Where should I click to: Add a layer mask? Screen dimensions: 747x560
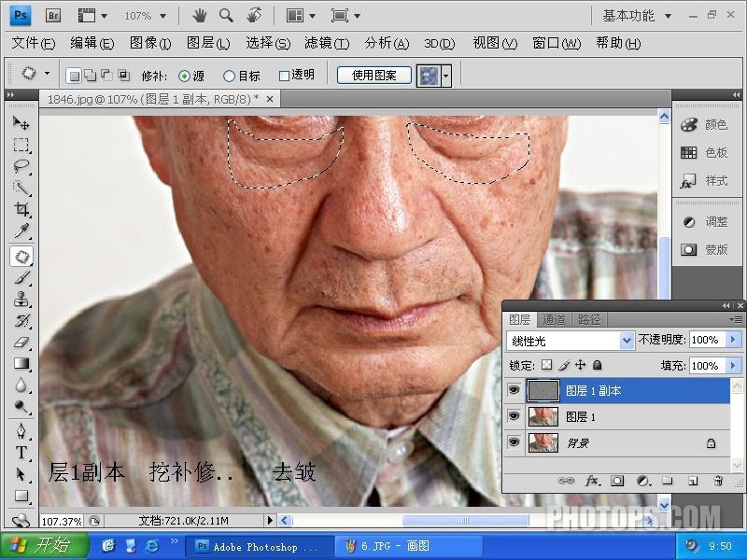[x=617, y=481]
